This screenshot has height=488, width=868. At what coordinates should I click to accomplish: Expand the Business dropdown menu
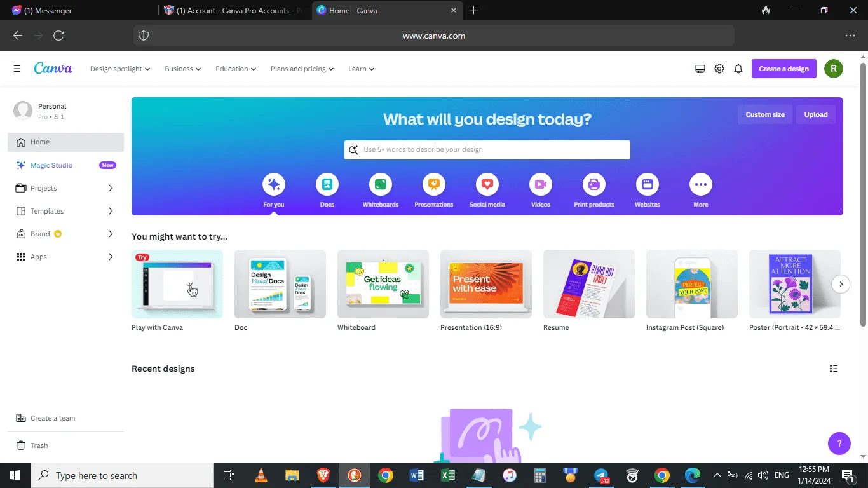[183, 69]
